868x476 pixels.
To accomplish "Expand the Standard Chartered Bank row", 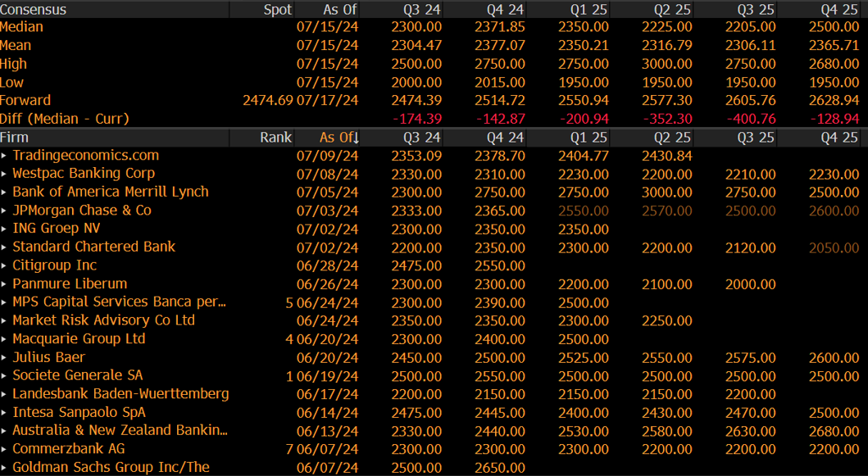I will click(x=4, y=247).
